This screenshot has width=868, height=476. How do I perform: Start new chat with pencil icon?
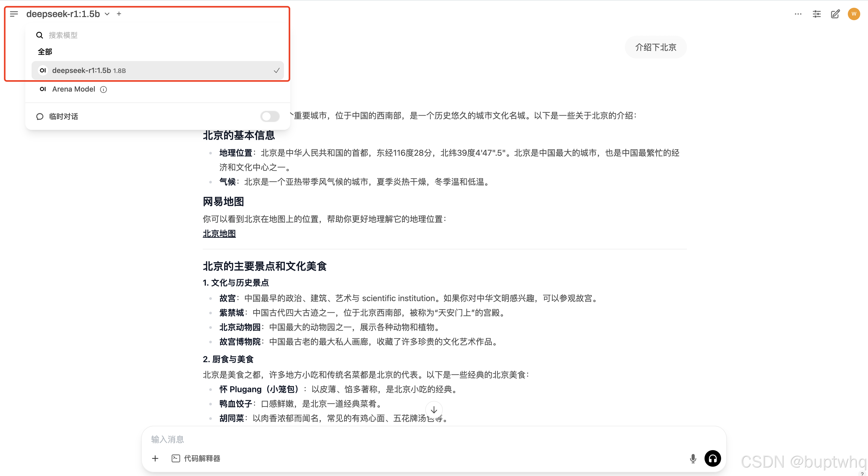835,14
